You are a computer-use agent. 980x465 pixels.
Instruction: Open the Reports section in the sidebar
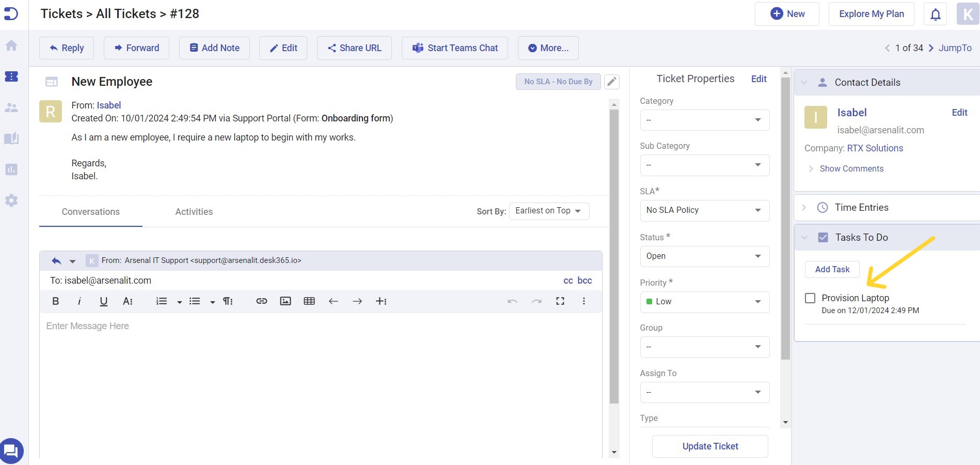(x=11, y=169)
